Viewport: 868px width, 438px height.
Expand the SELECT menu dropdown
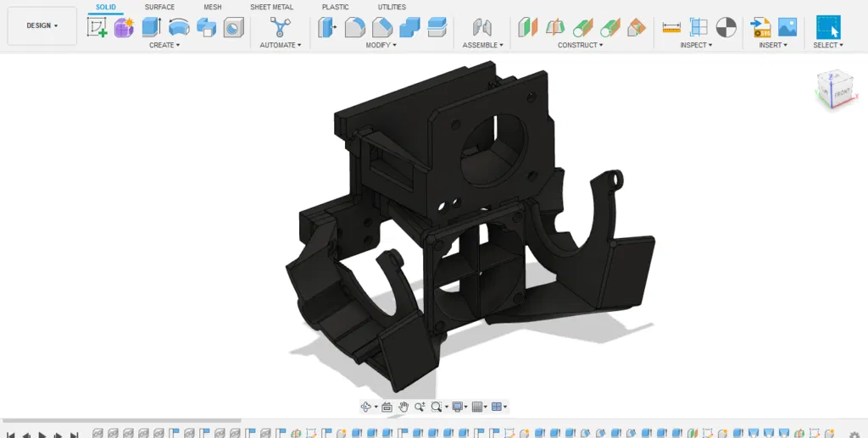point(828,45)
